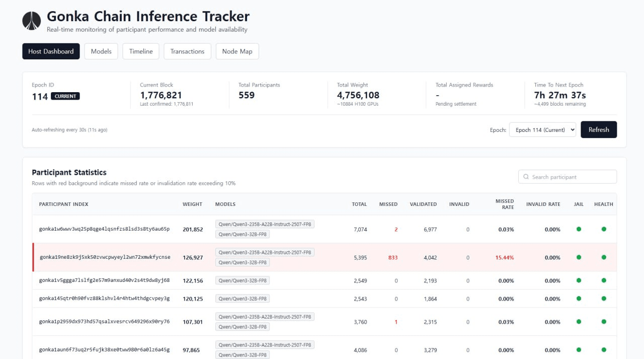Sort by the Weight column header

pos(192,204)
